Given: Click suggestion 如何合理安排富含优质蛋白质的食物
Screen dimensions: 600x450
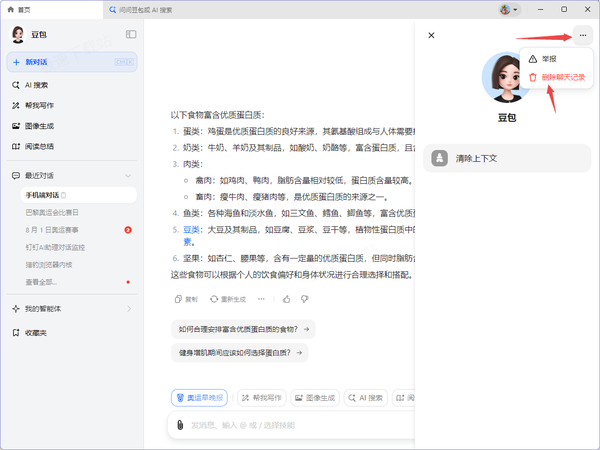Looking at the screenshot, I should (243, 329).
